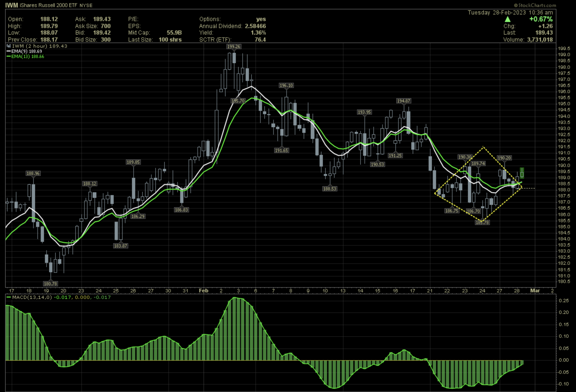Click the iShares Russell 2000 ETF name

(49, 5)
